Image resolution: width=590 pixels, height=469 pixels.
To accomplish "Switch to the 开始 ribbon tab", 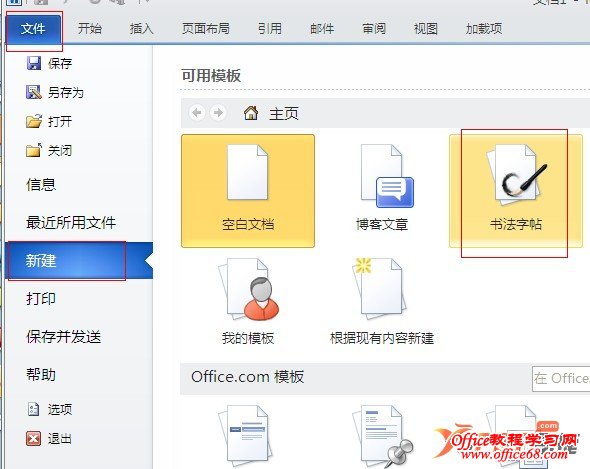I will click(x=90, y=29).
